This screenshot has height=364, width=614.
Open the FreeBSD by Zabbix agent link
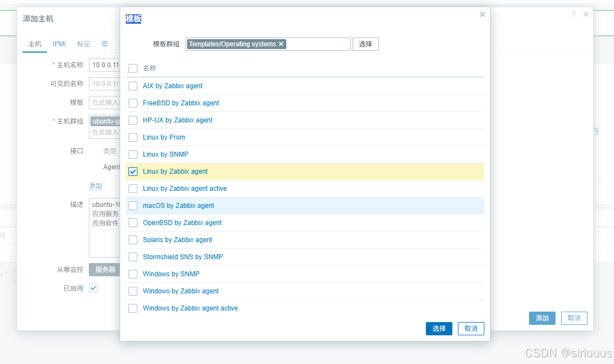point(181,103)
